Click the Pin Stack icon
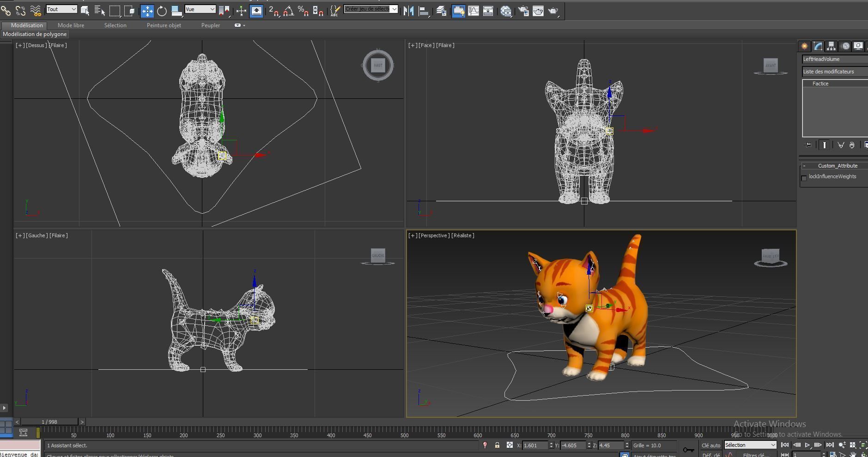 point(807,145)
